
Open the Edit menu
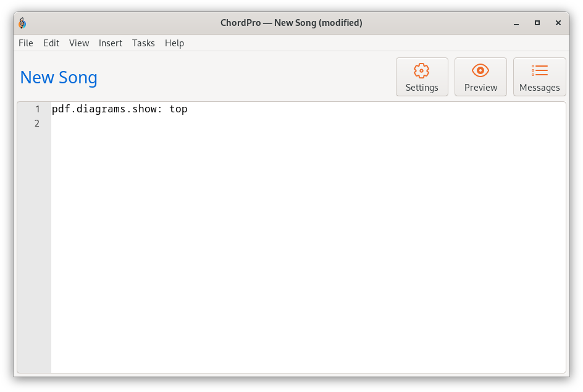51,43
